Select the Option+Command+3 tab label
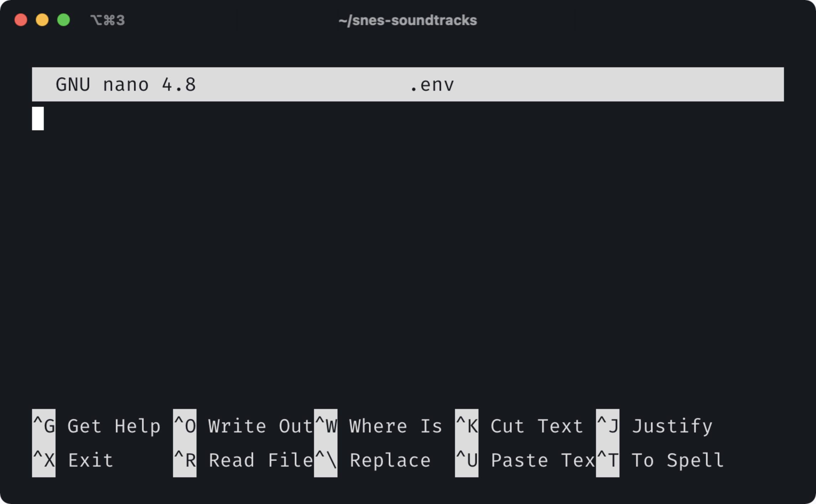This screenshot has height=504, width=816. 108,20
